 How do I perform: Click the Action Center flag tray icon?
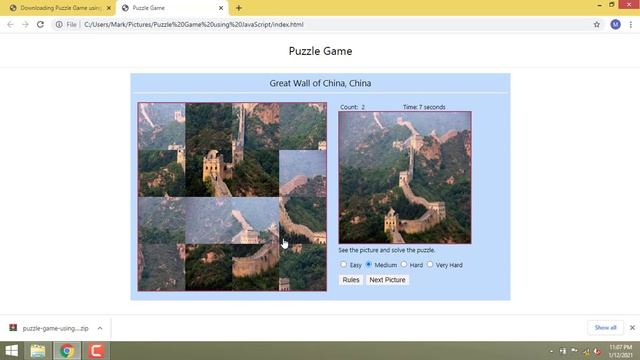pyautogui.click(x=574, y=351)
